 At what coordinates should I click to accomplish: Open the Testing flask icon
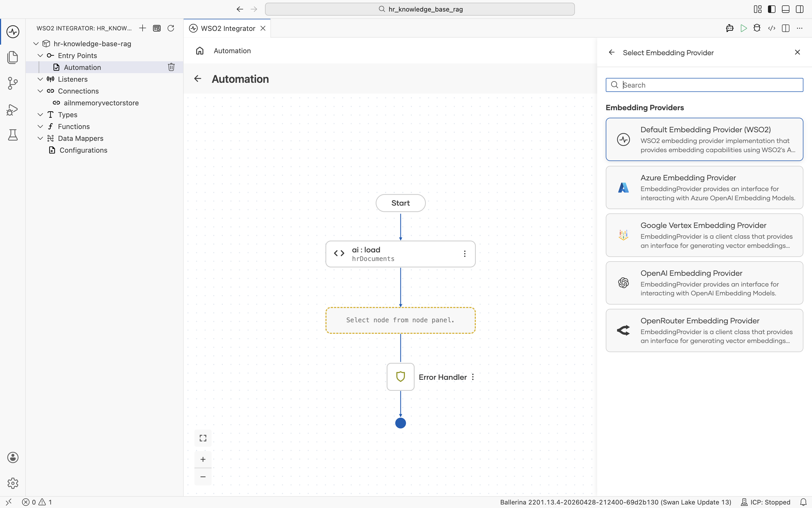[x=13, y=135]
